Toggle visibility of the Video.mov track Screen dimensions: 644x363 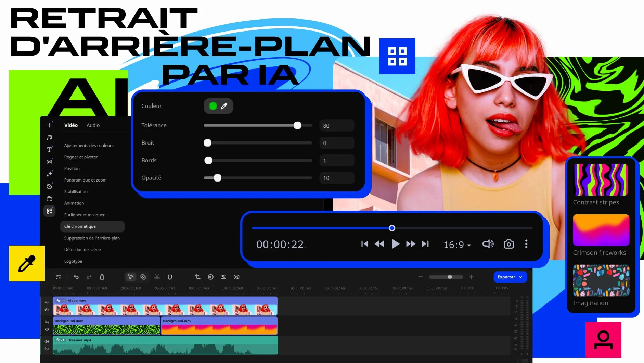click(47, 310)
